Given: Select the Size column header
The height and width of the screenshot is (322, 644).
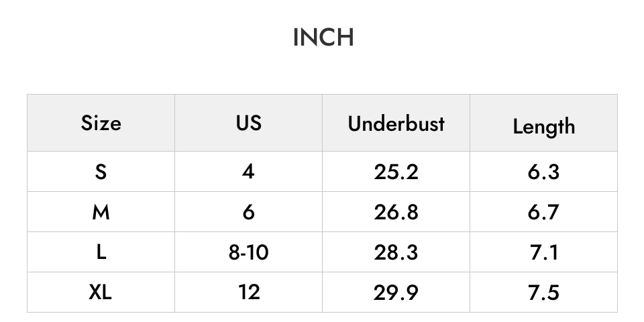Looking at the screenshot, I should (x=101, y=123).
